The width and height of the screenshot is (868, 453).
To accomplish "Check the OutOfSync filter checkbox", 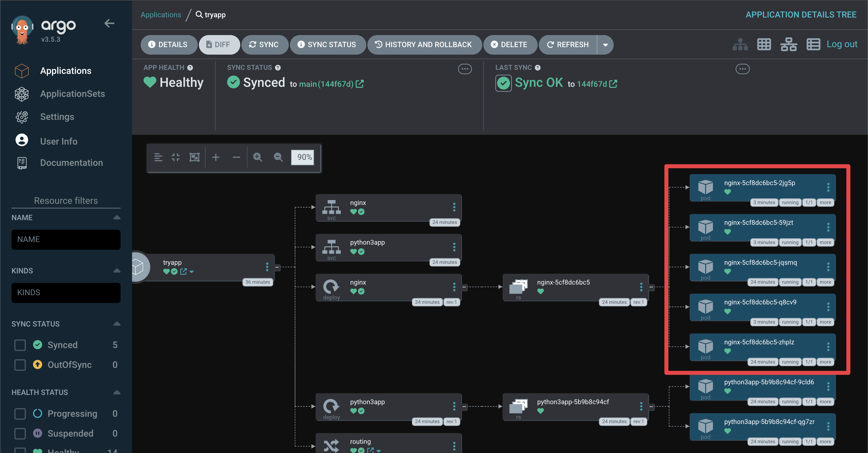I will click(x=20, y=365).
